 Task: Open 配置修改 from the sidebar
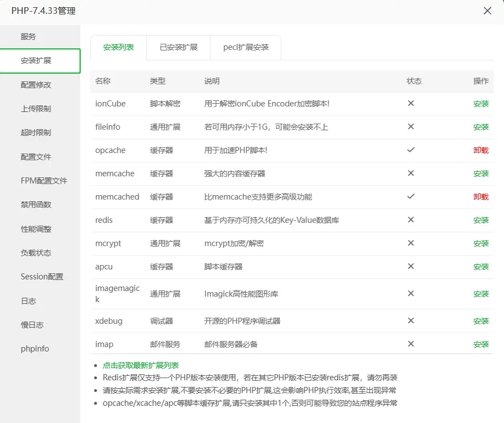[34, 84]
